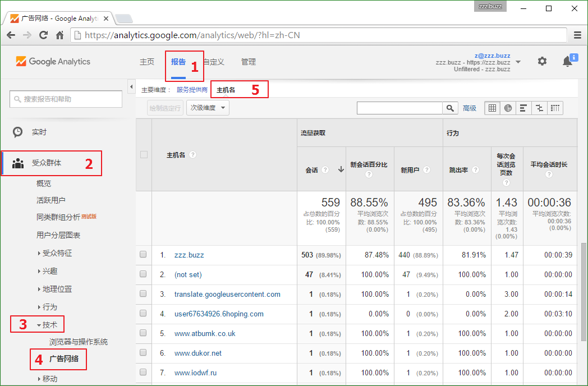
Task: Click help icon under 新会话百分比
Action: coord(369,174)
